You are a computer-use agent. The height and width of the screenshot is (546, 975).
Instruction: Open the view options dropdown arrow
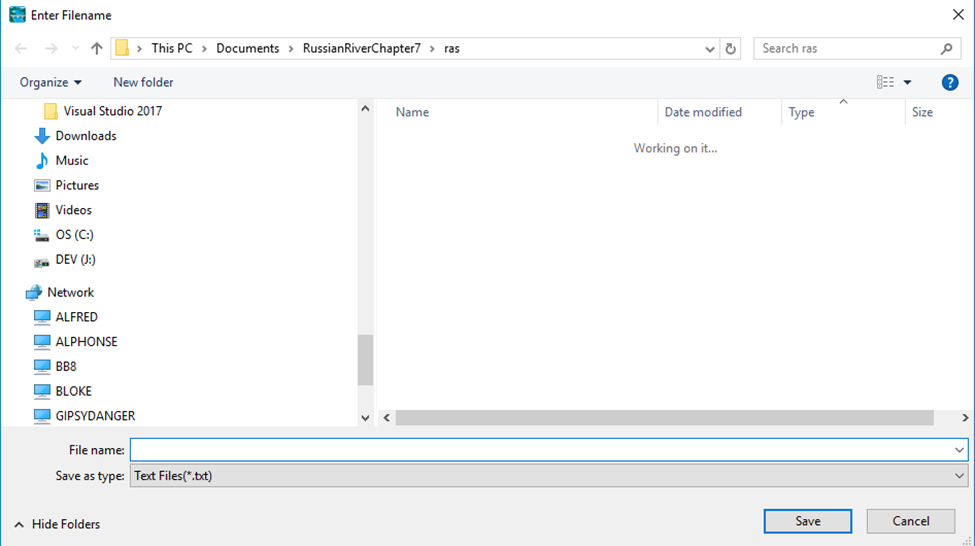click(908, 82)
